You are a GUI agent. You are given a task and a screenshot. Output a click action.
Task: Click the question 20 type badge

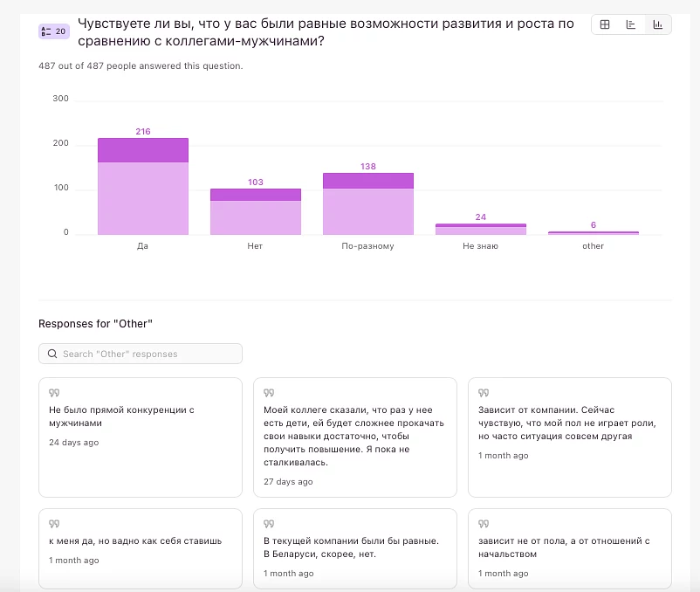point(53,31)
